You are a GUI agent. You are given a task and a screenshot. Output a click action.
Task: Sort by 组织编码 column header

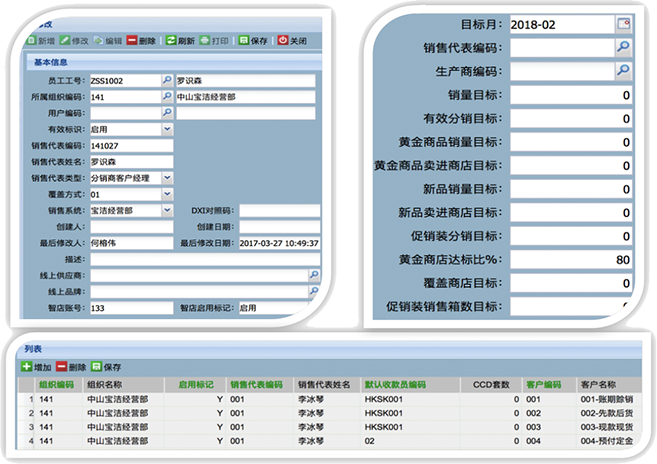click(x=56, y=383)
